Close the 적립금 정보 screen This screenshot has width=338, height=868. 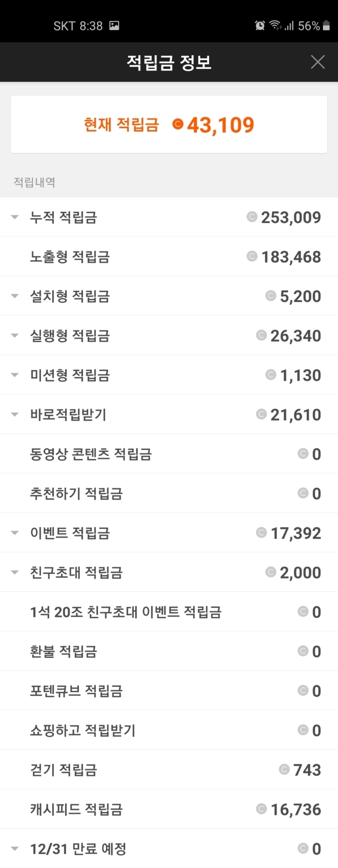[x=317, y=62]
